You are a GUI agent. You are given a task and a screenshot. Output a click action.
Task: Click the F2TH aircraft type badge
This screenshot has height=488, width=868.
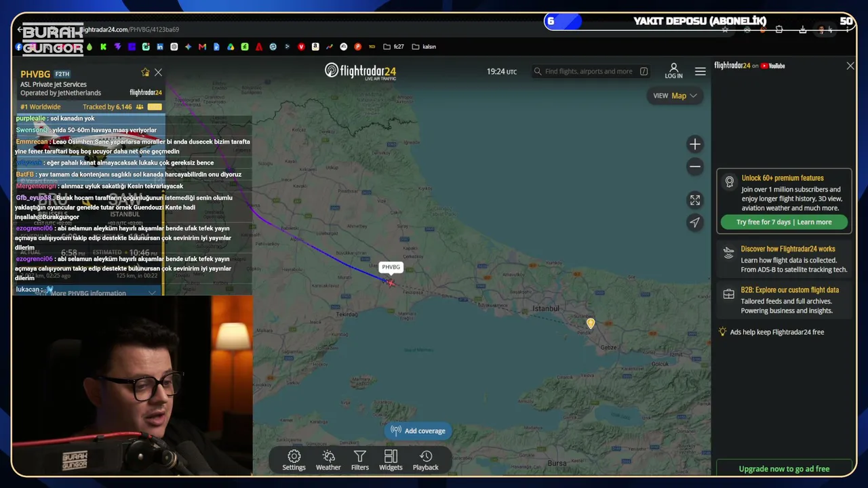62,74
